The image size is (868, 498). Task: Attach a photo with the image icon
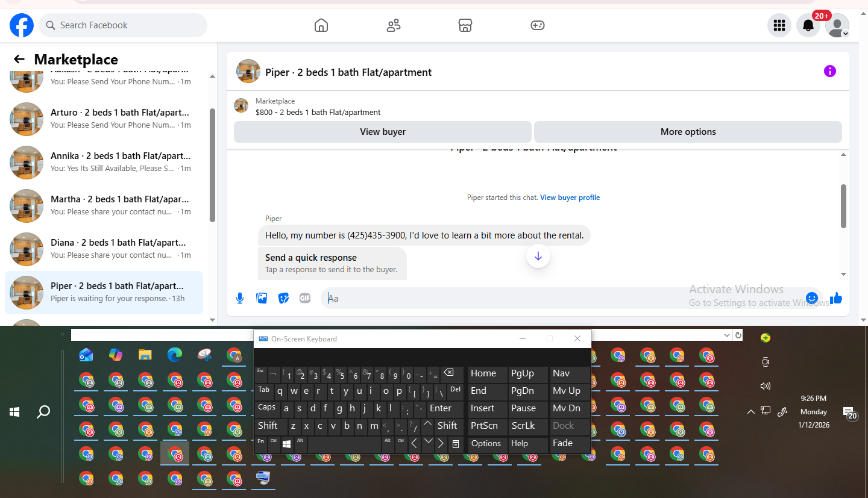[x=262, y=298]
